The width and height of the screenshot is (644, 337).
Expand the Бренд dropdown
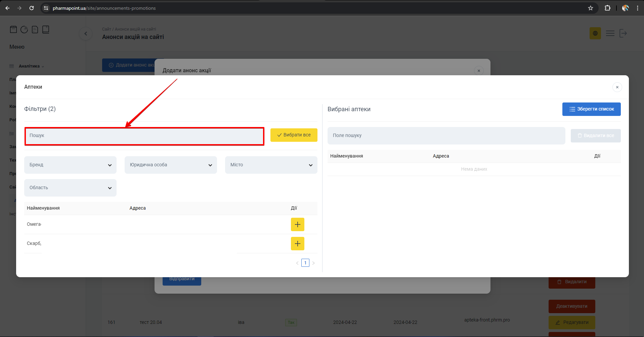(70, 165)
